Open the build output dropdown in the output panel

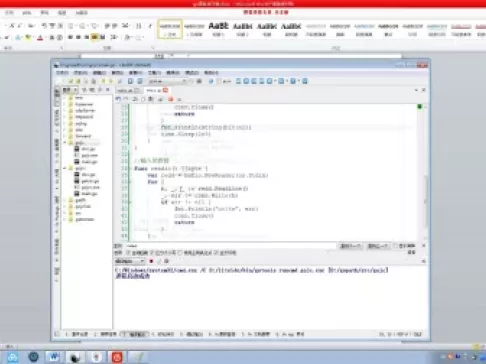(x=130, y=261)
